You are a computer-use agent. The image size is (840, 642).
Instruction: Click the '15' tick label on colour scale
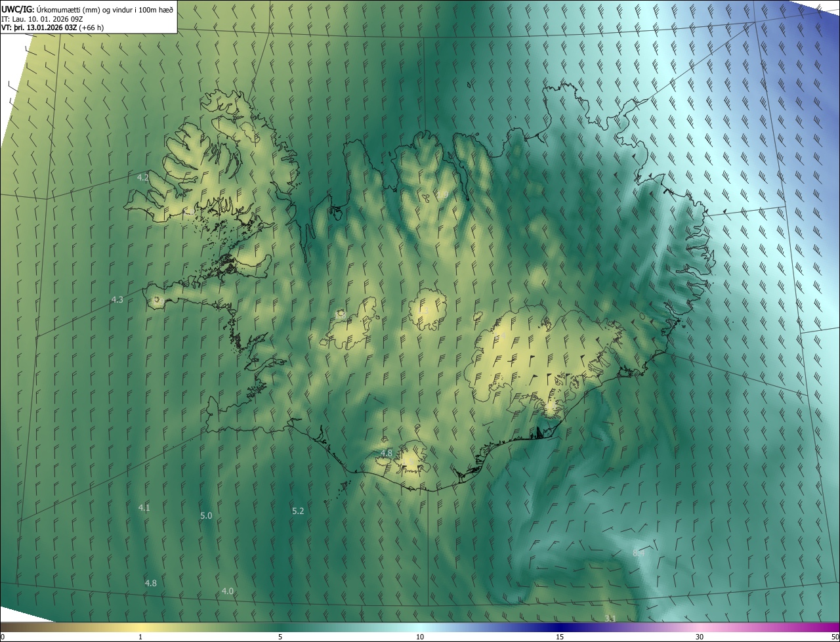coord(560,637)
